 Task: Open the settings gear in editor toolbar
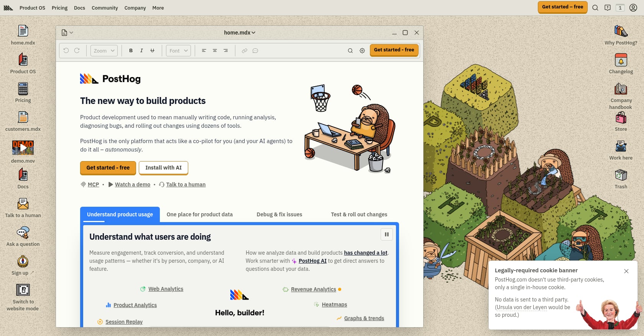(x=362, y=51)
